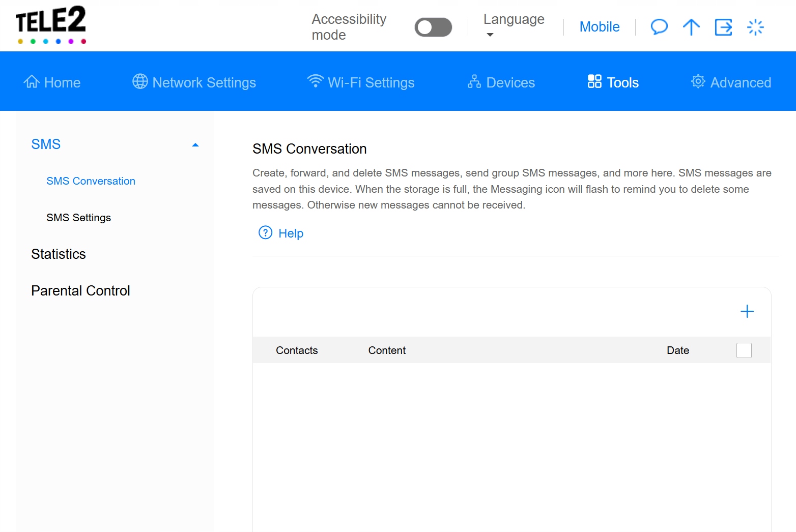Collapse the SMS sidebar section

click(x=195, y=145)
